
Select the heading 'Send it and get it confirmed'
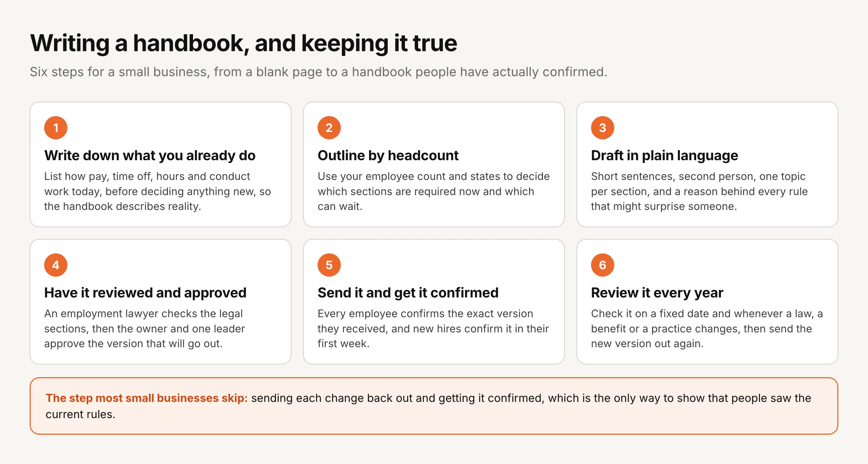click(408, 293)
